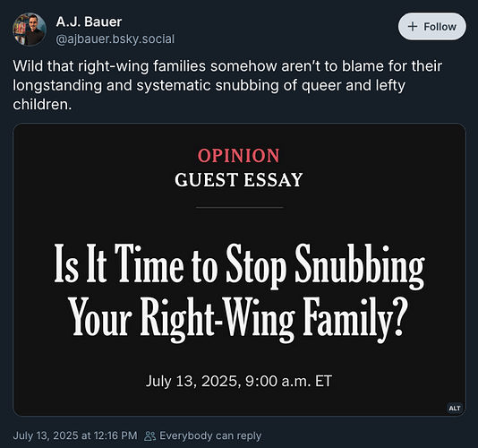The height and width of the screenshot is (448, 478).
Task: Click the divider line below GUEST ESSAY
Action: click(240, 208)
